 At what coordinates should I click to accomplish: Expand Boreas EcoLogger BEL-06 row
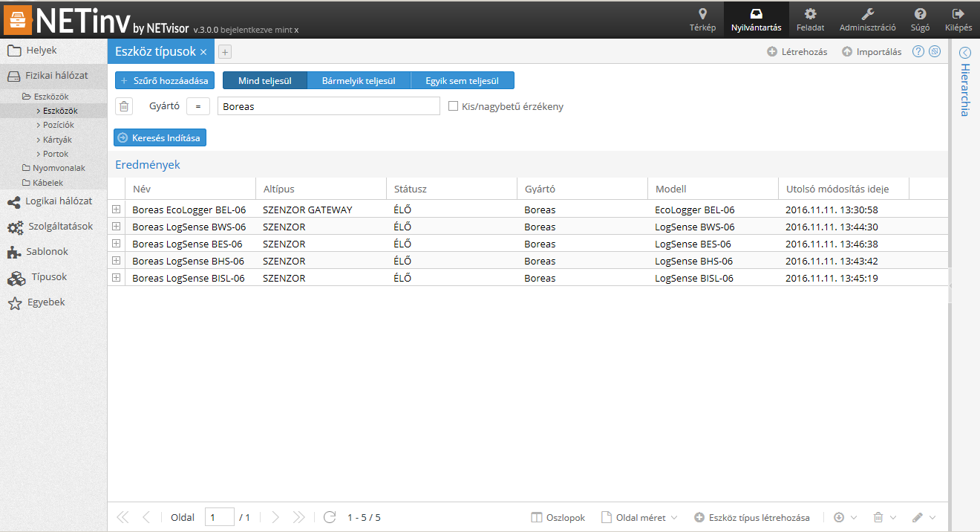coord(116,210)
